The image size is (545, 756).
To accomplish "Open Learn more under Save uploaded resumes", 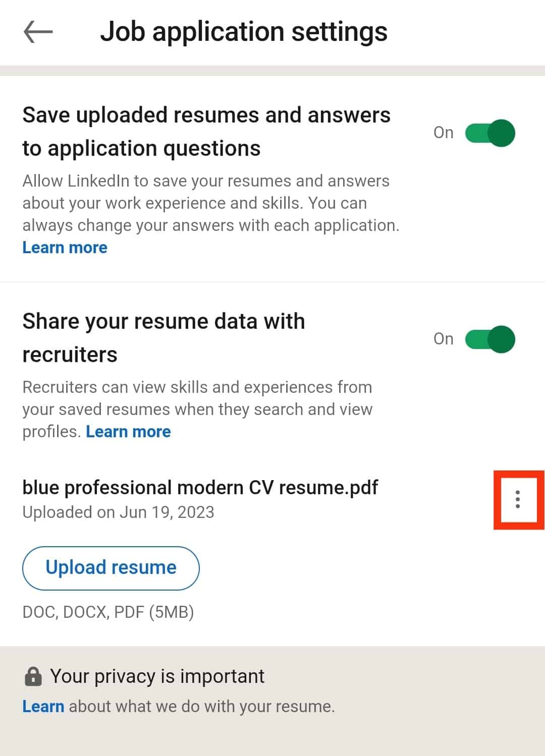I will (65, 248).
